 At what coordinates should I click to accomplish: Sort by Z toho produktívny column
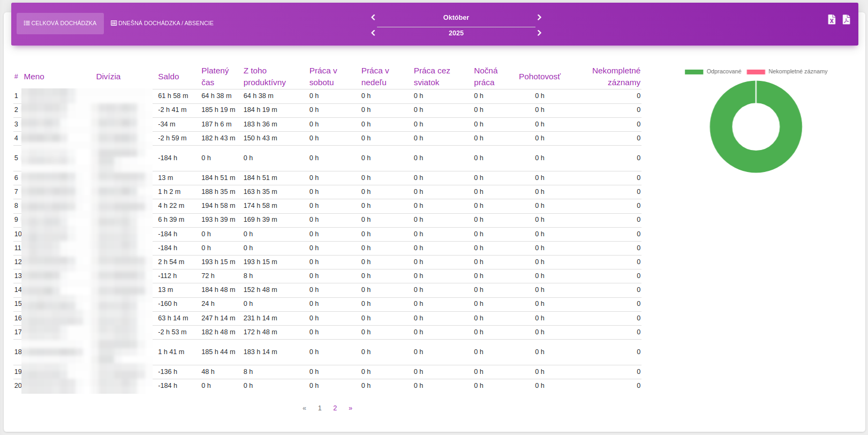265,77
